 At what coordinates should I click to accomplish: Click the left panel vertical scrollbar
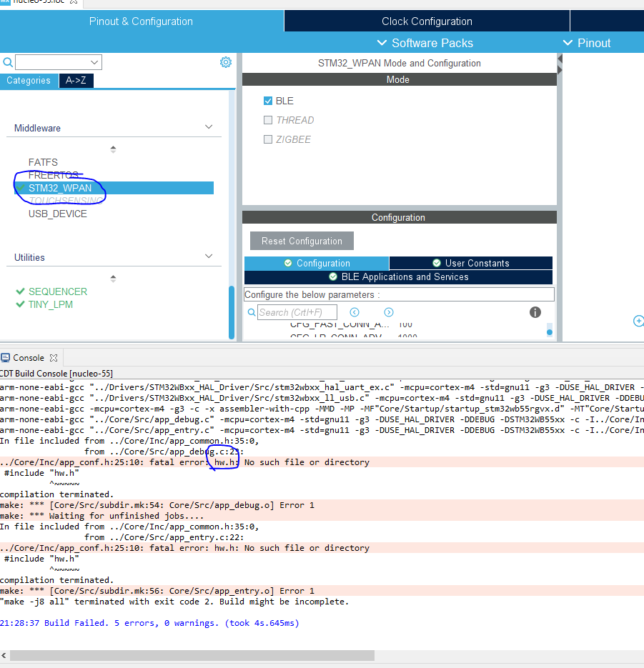click(x=232, y=312)
